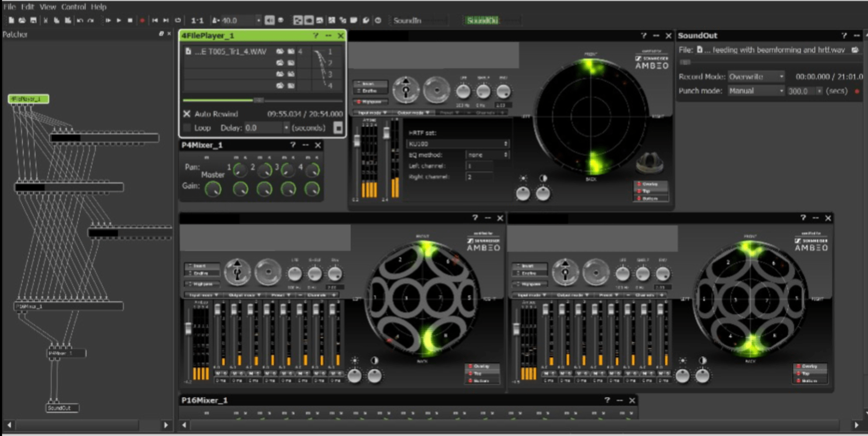Toggle Top view in the top AMBEO plugin

(x=651, y=191)
